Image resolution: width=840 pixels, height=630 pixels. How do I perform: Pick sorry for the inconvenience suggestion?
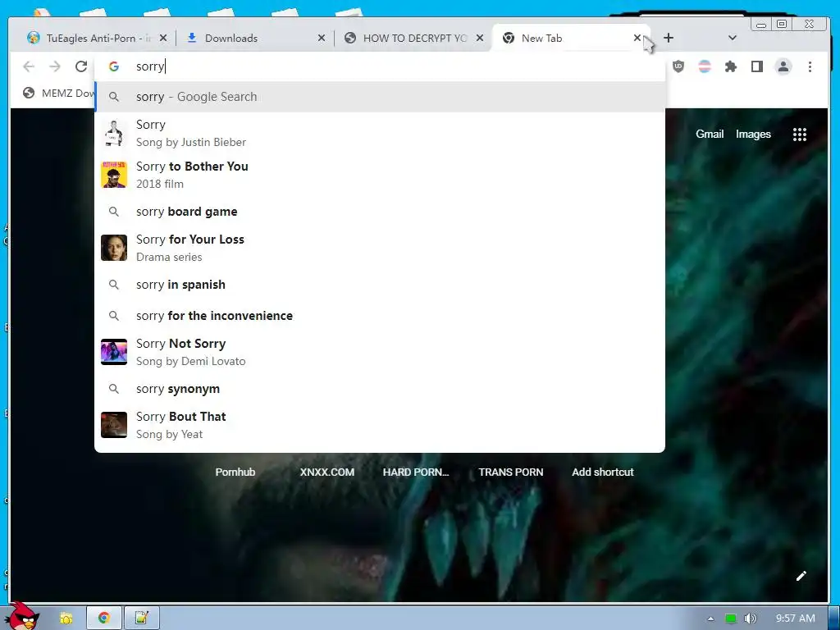point(380,316)
